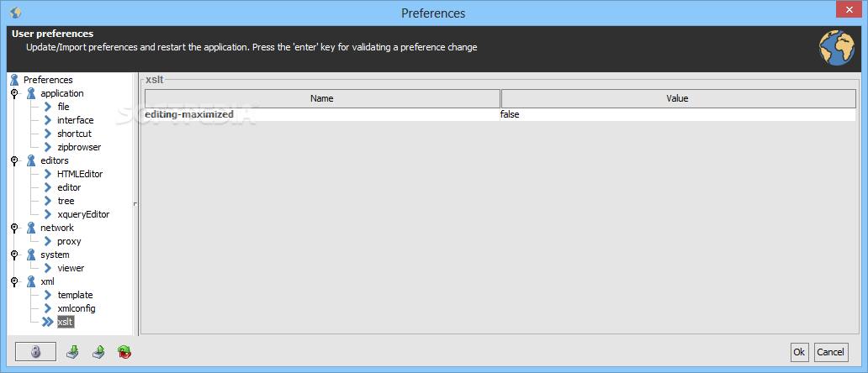Collapse the application branch handle
The width and height of the screenshot is (868, 373).
13,93
